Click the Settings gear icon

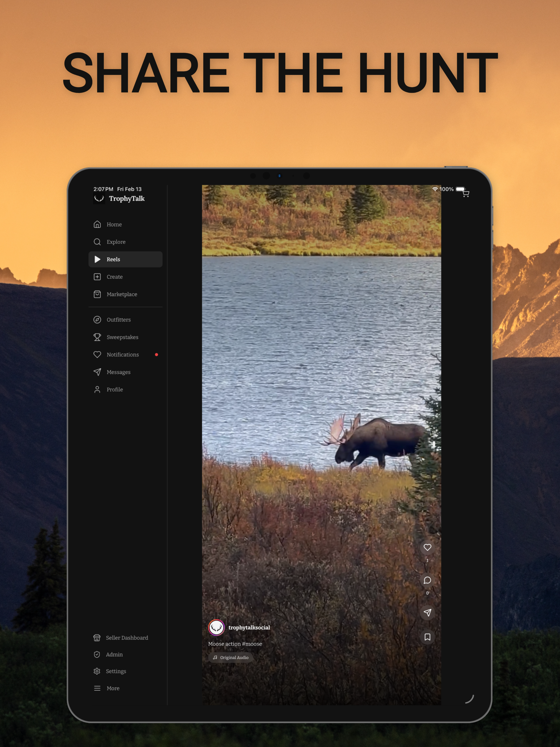(97, 671)
